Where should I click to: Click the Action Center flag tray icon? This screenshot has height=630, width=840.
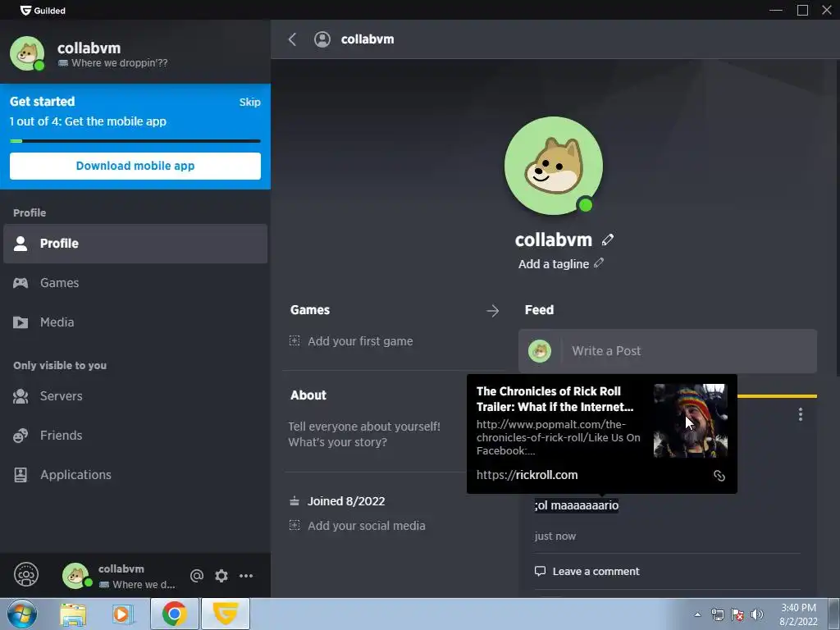click(737, 614)
